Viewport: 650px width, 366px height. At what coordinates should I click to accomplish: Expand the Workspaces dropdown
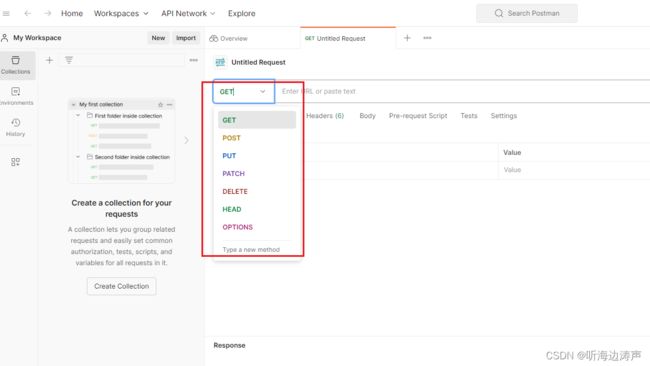coord(121,13)
